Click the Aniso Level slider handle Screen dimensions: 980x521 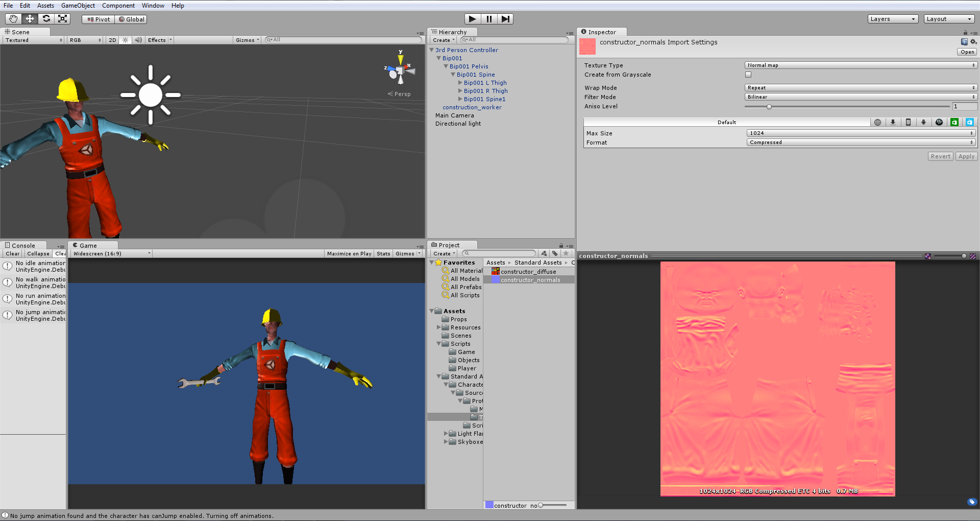[769, 106]
